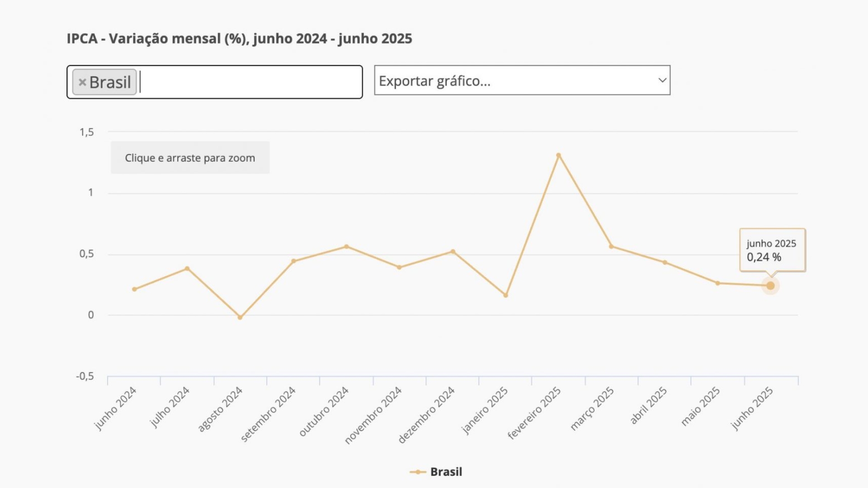The image size is (868, 488).
Task: Click the highlighted junho 2025 point
Action: [770, 286]
